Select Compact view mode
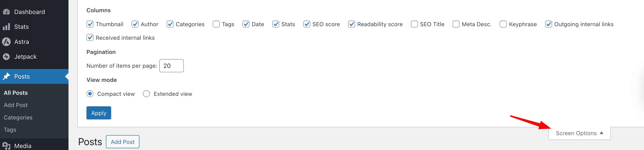The image size is (644, 150). pos(90,94)
